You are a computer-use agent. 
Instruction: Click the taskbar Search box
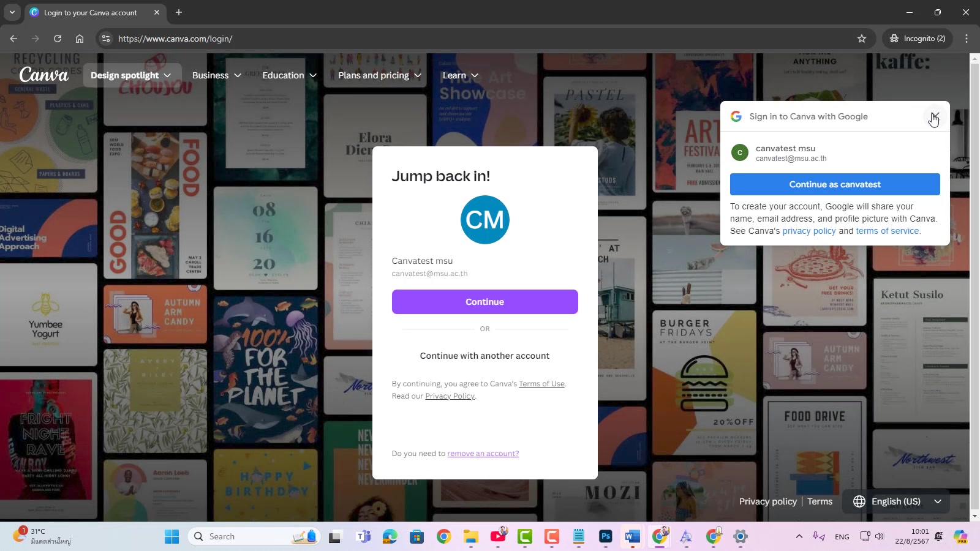tap(254, 537)
